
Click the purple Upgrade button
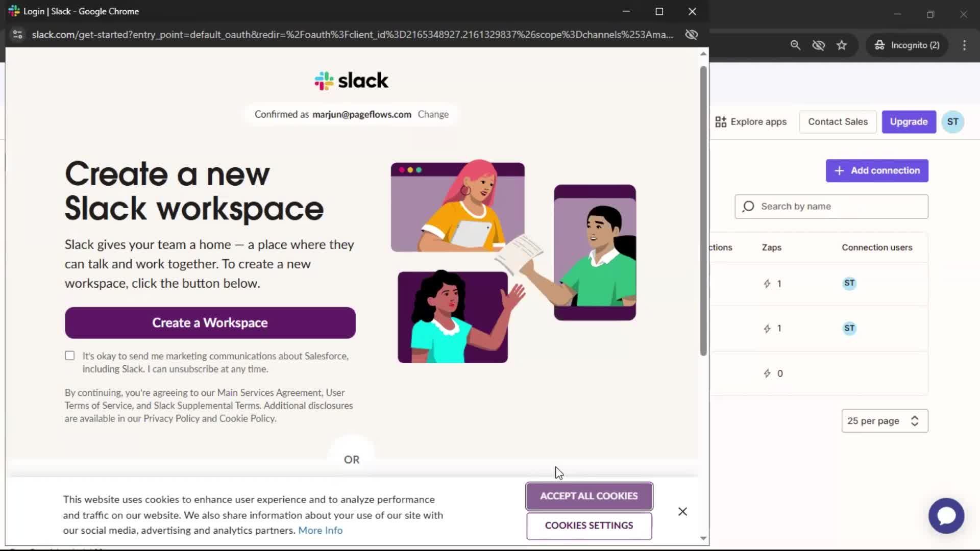(909, 122)
